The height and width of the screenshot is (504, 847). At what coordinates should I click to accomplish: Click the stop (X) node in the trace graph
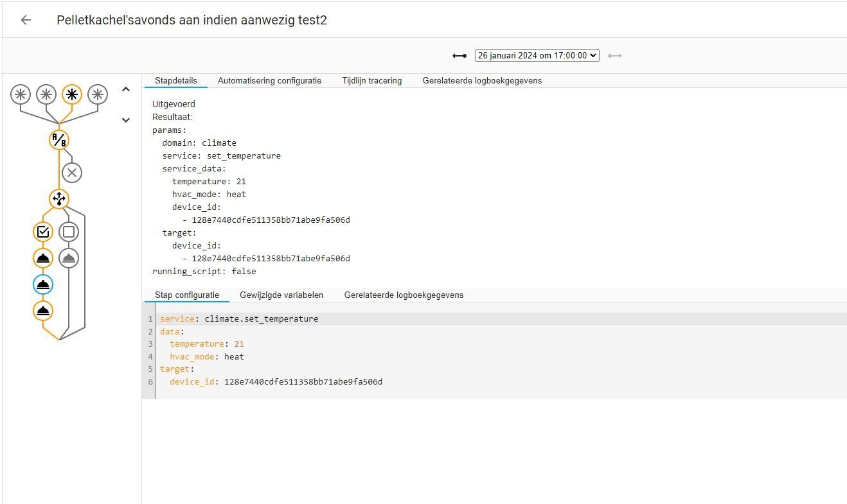71,172
